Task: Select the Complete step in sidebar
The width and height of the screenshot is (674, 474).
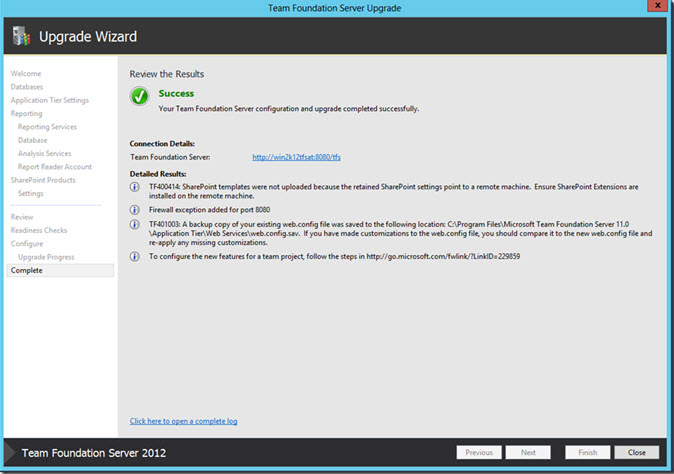Action: (x=60, y=270)
